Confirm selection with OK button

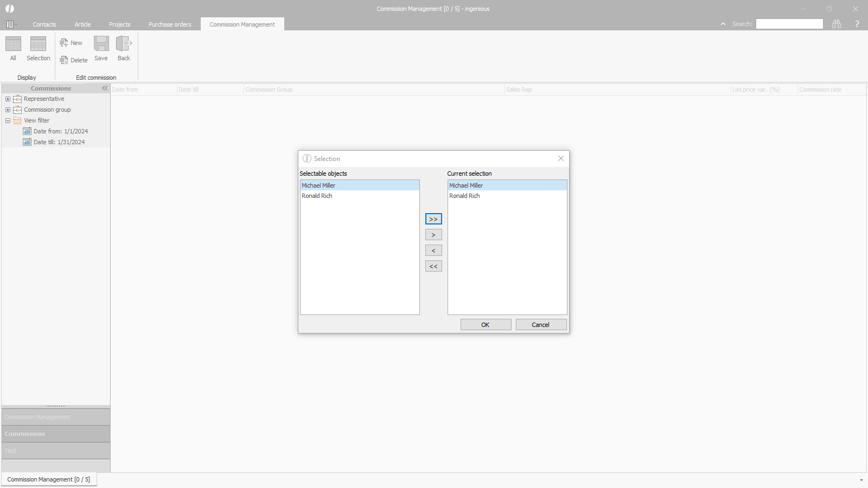coord(486,325)
